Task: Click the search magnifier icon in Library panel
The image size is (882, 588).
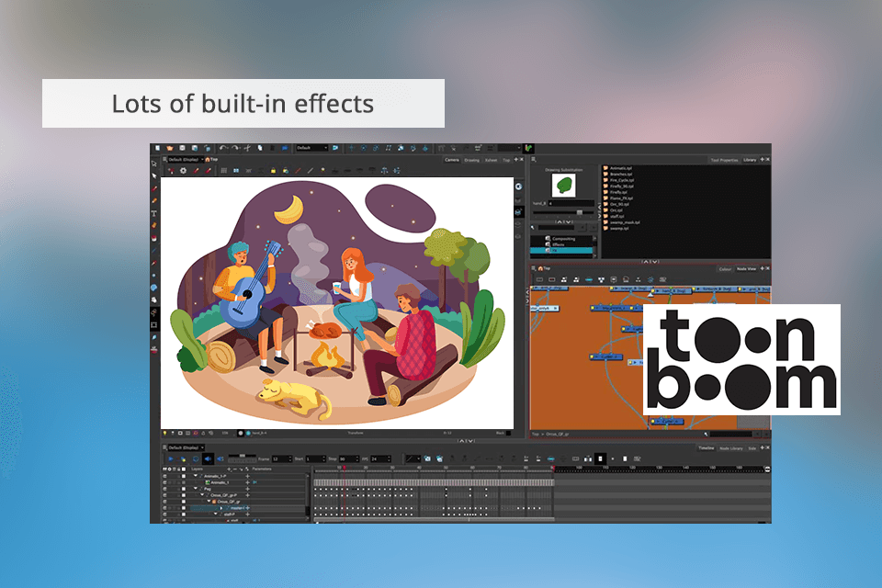Action: point(533,228)
